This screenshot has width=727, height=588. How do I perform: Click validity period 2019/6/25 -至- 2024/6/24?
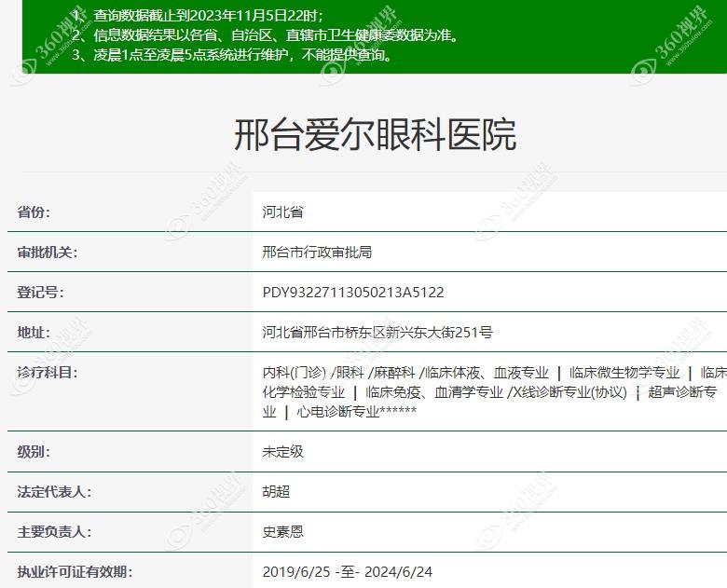click(348, 571)
